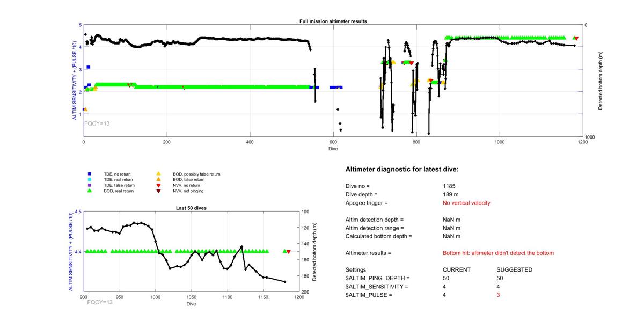
Task: Click the full mission plot 'ALTIM SENSITIVITY + (PULSE /10)' axis label
Action: coord(74,81)
